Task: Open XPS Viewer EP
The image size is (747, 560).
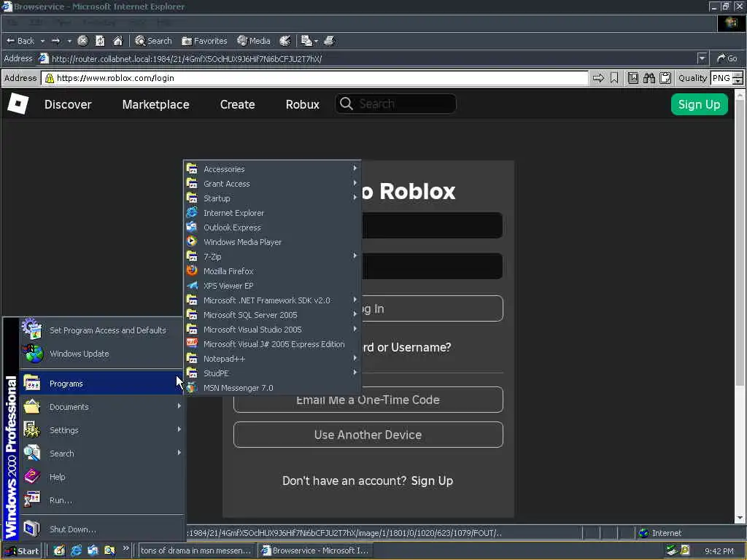Action: 273,286
